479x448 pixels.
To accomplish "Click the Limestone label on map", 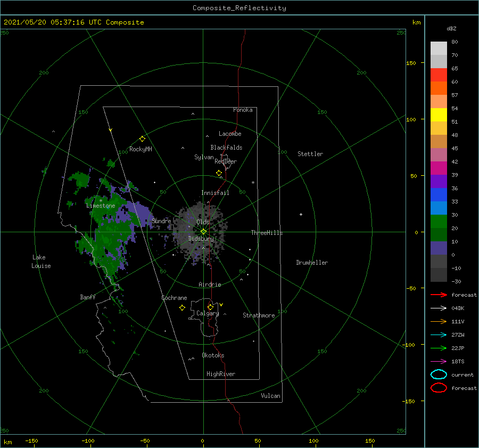I will point(101,206).
